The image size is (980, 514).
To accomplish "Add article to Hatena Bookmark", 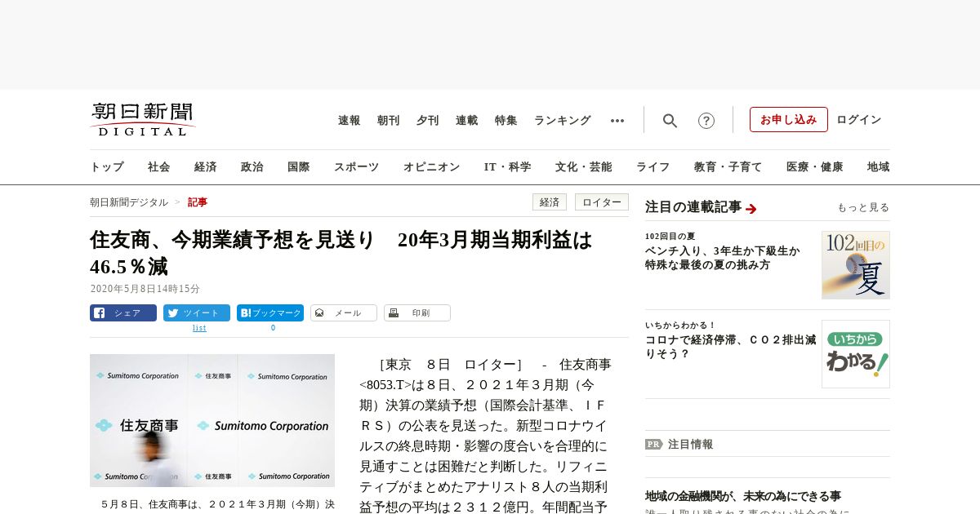I will [270, 312].
